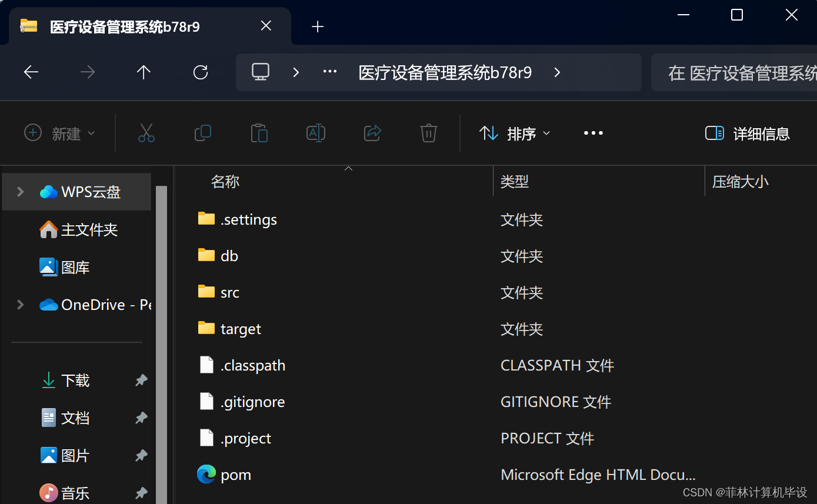This screenshot has width=817, height=504.
Task: Select the Rename icon
Action: tap(315, 133)
